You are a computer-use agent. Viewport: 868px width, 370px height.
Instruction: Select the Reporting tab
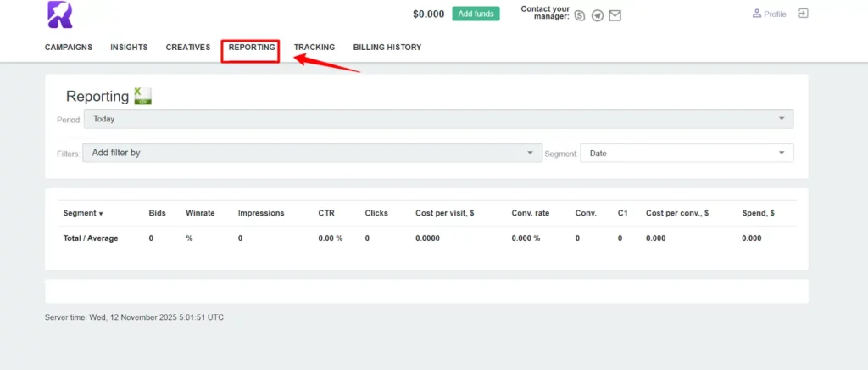pyautogui.click(x=252, y=48)
